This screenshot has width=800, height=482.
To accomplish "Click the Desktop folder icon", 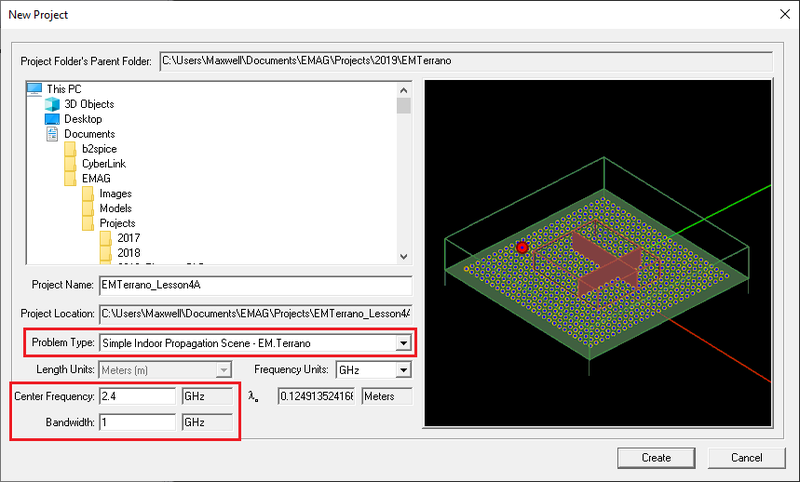I will [x=53, y=119].
